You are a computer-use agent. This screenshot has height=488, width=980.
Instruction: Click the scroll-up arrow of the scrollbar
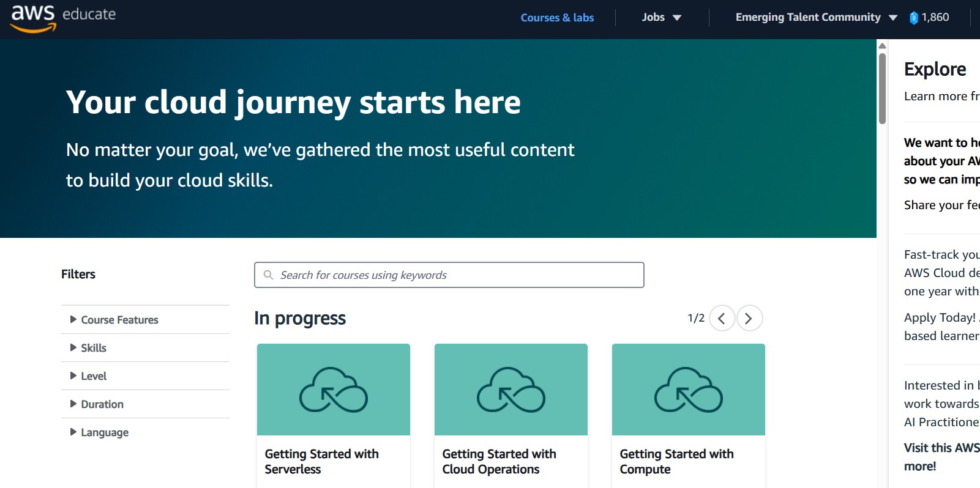(882, 46)
